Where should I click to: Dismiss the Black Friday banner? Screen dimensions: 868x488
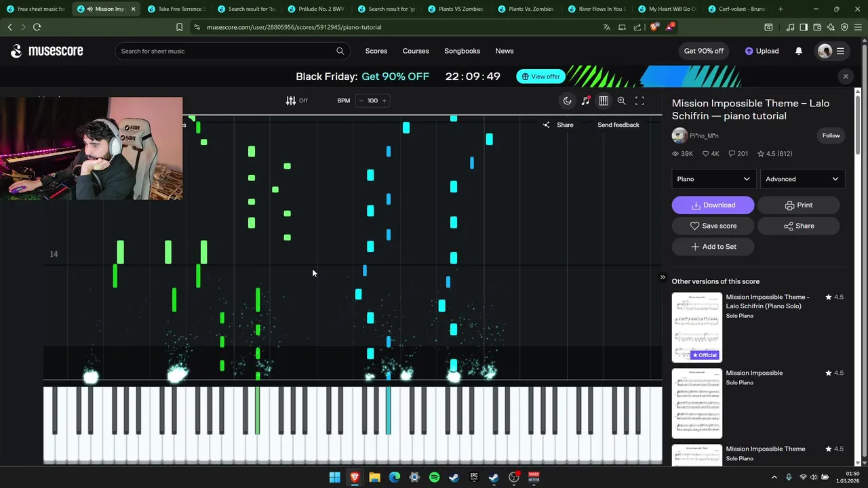point(846,77)
